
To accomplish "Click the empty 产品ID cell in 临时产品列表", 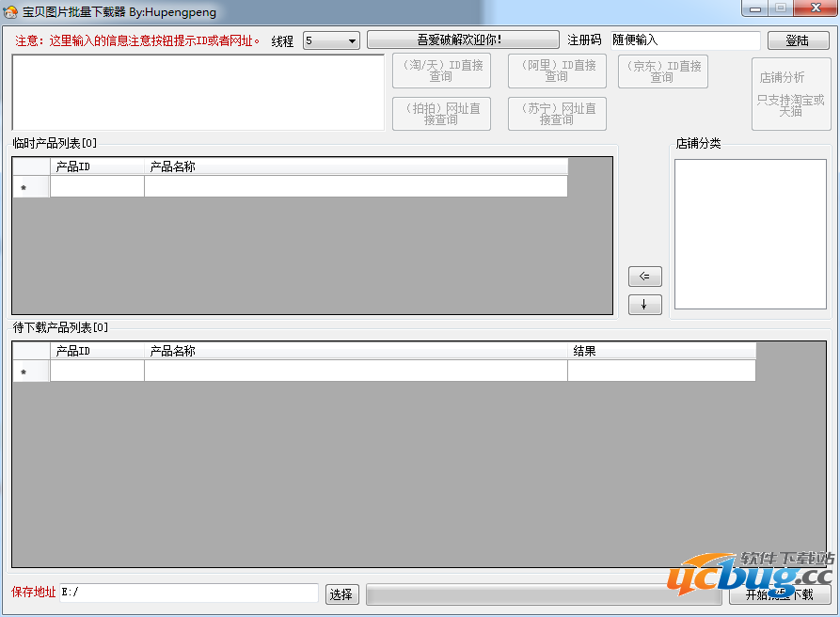I will [97, 186].
